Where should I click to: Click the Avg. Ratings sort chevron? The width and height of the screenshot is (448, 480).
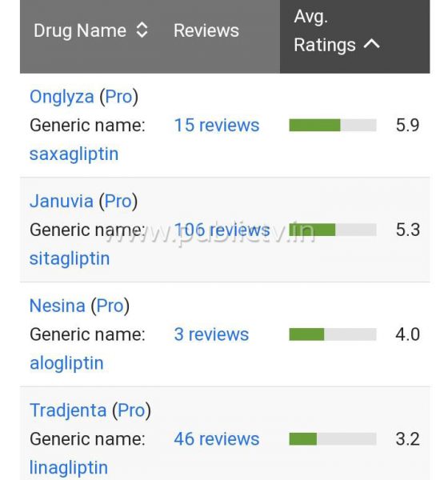pyautogui.click(x=371, y=44)
